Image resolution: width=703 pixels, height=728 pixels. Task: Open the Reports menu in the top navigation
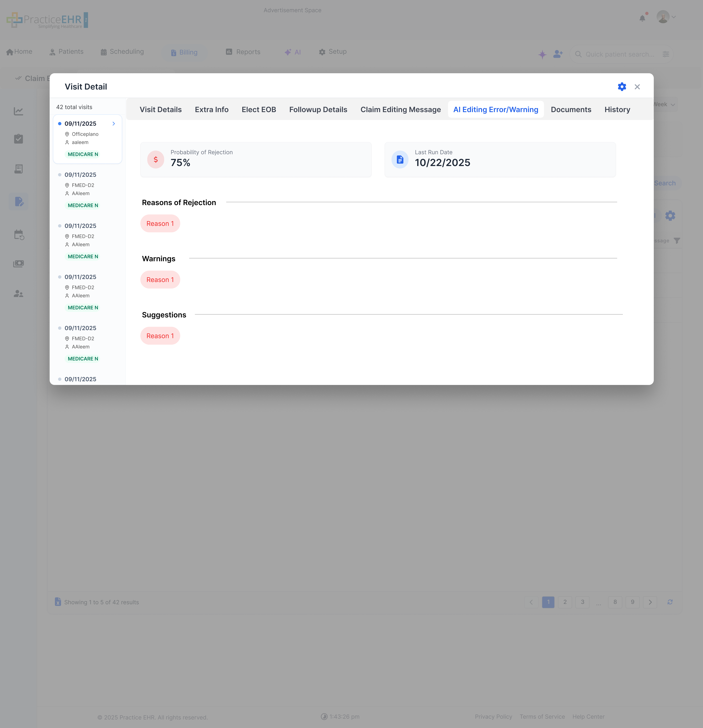[x=243, y=52]
